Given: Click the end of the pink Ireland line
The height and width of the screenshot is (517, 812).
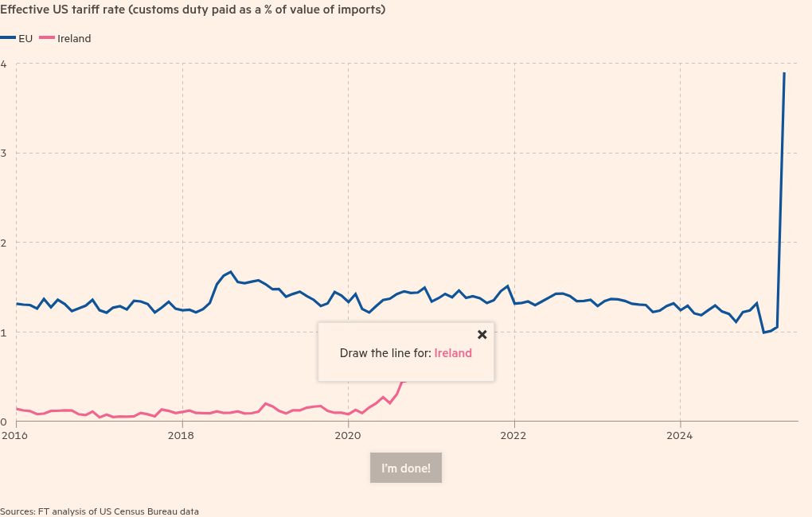Looking at the screenshot, I should coord(404,382).
